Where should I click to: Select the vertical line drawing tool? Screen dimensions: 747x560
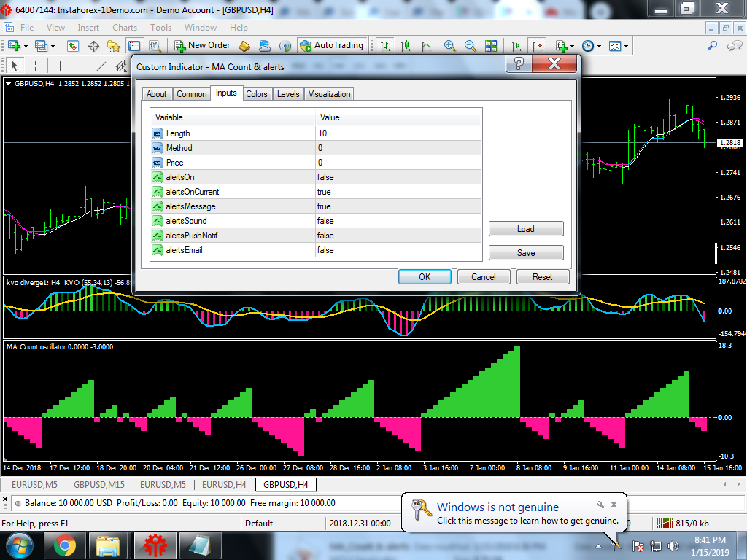pos(60,65)
